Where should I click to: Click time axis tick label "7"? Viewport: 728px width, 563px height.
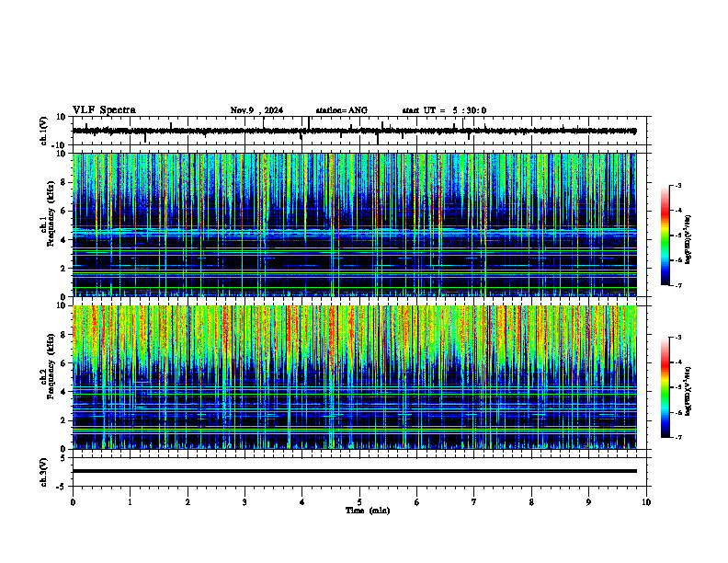point(474,502)
